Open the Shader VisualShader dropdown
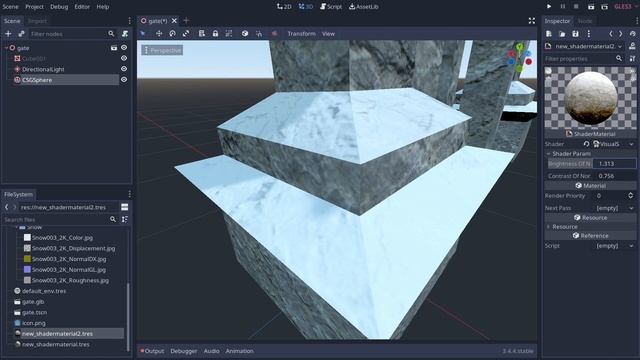640x360 pixels. [x=613, y=144]
